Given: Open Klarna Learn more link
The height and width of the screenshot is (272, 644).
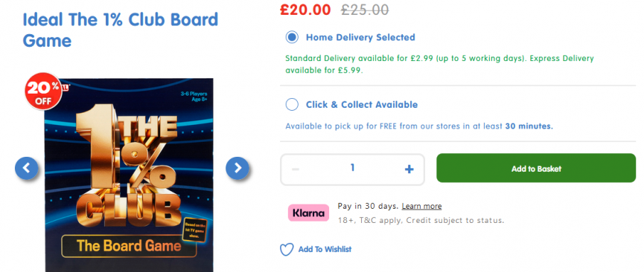Looking at the screenshot, I should coord(422,206).
